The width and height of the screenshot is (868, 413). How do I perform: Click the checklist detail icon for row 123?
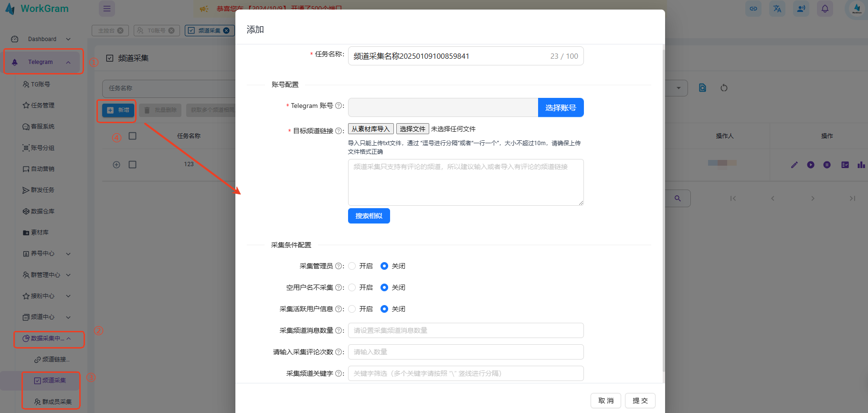pos(845,165)
